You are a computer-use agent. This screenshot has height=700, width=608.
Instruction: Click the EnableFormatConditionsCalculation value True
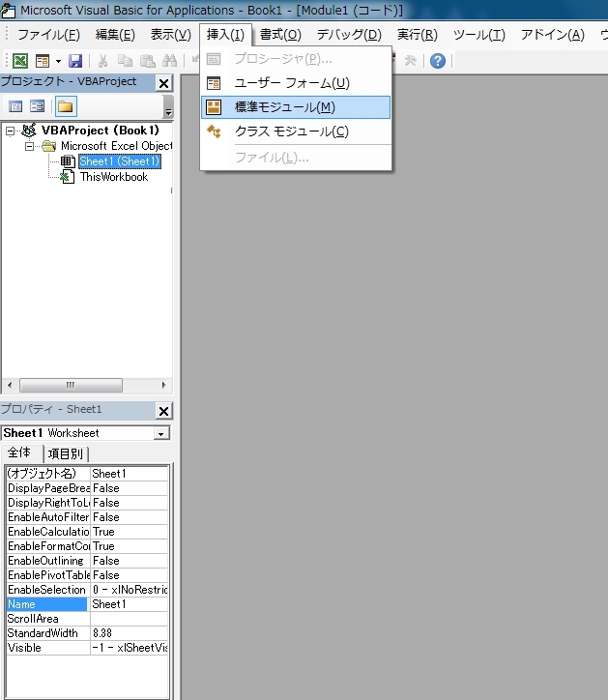click(x=129, y=546)
